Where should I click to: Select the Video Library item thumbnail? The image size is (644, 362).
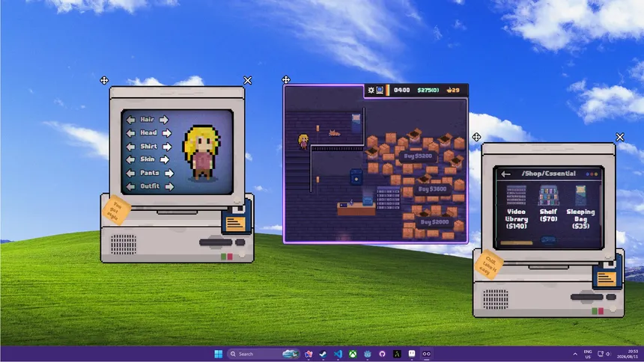pos(516,195)
